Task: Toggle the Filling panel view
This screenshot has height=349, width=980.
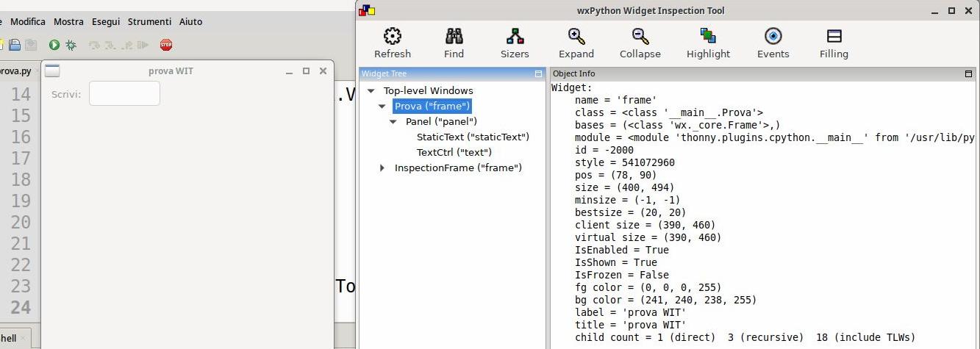Action: (x=834, y=37)
